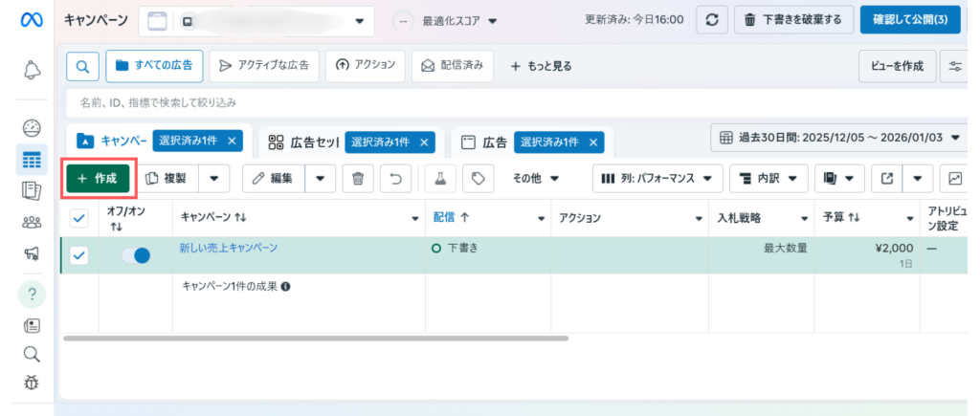Click the horizontal table scrollbar
980x416 pixels.
(x=316, y=339)
